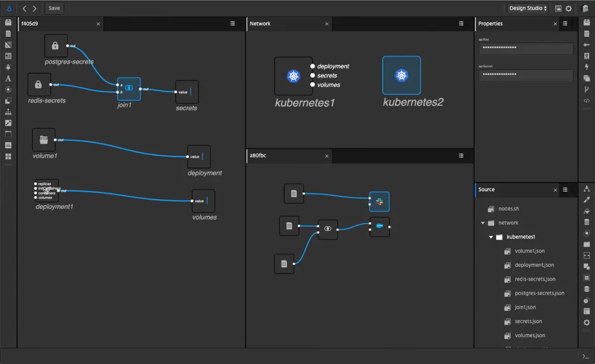This screenshot has width=595, height=364.
Task: Switch to the Network tab
Action: tap(260, 24)
